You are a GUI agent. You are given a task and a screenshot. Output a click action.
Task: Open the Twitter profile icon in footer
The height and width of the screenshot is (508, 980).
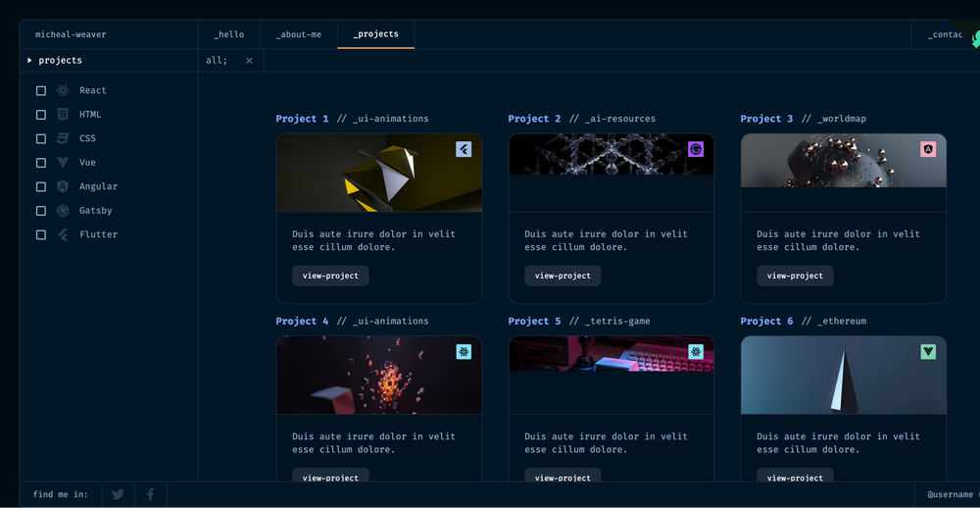coord(118,494)
